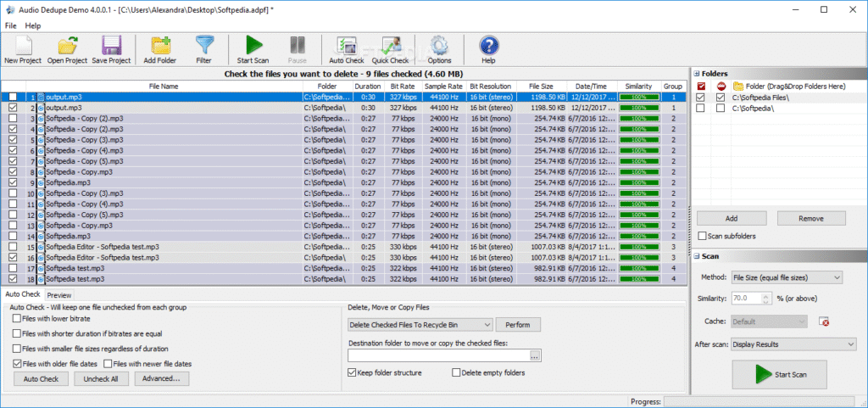Click the Perform button
The image size is (868, 408).
(517, 325)
